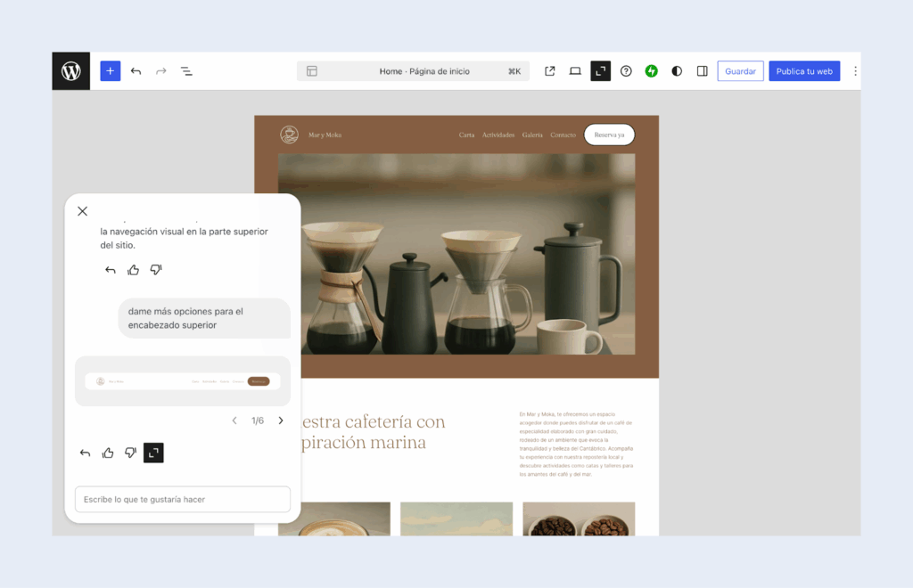Toggle the styles half-circle icon
913x588 pixels.
click(677, 71)
